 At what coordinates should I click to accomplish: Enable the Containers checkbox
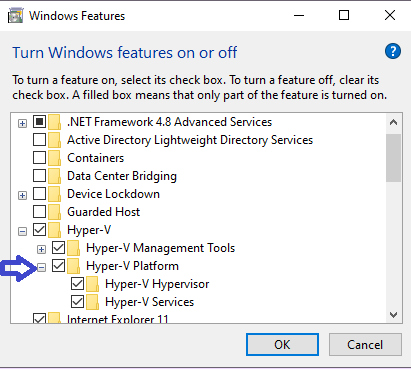pyautogui.click(x=39, y=158)
